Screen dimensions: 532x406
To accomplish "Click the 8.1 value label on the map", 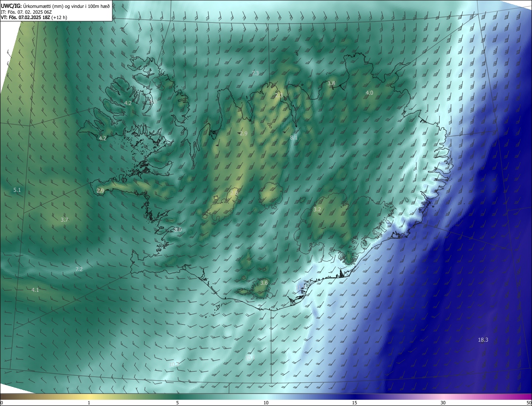I will tap(294, 137).
